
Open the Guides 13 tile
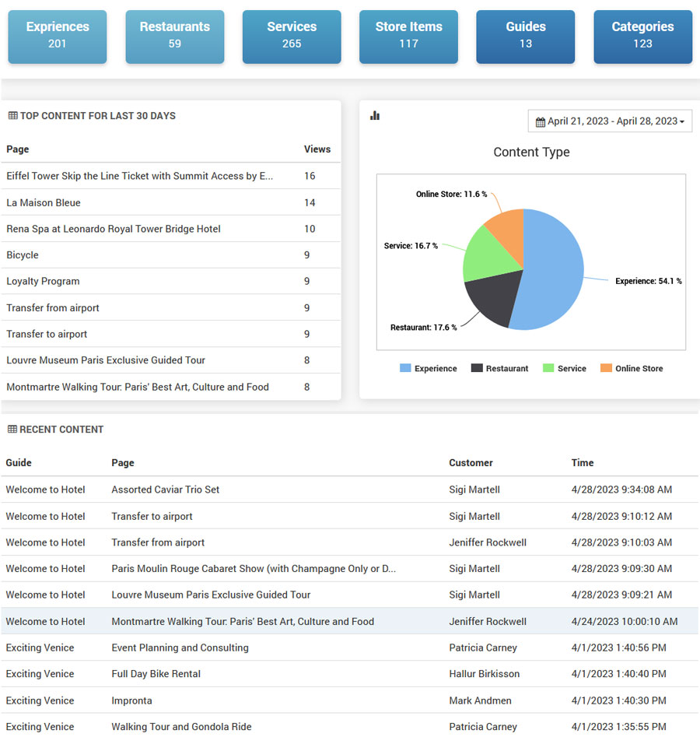[x=526, y=36]
